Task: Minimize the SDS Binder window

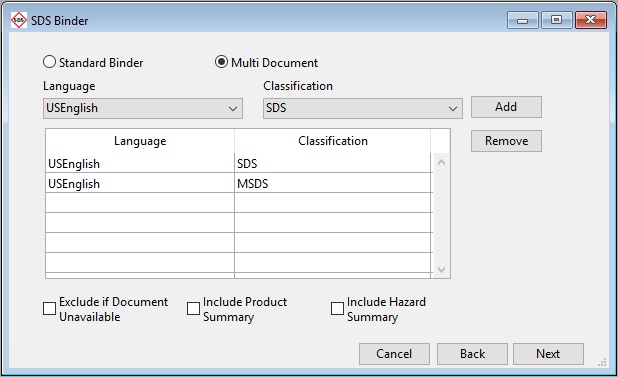Action: 523,20
